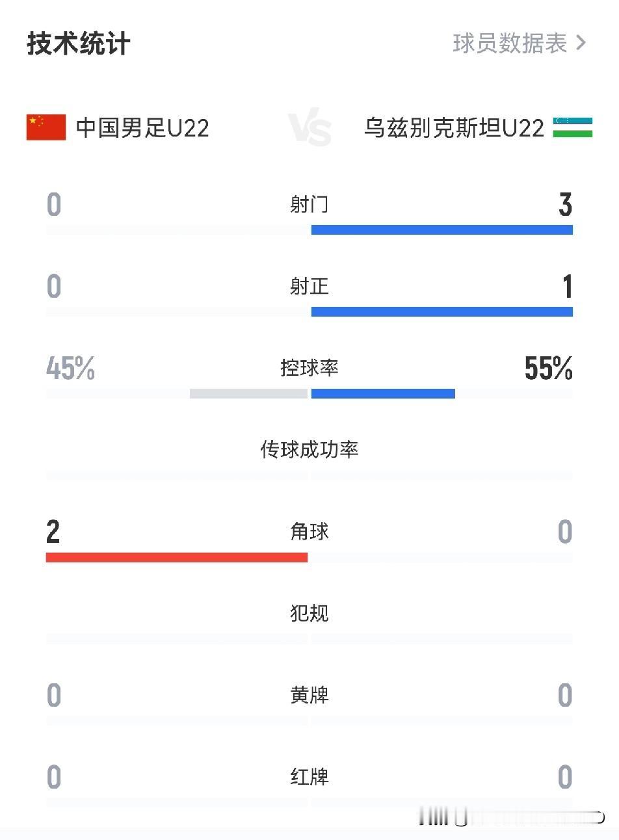
Task: Tap the 传球成功率 stat label
Action: (309, 449)
